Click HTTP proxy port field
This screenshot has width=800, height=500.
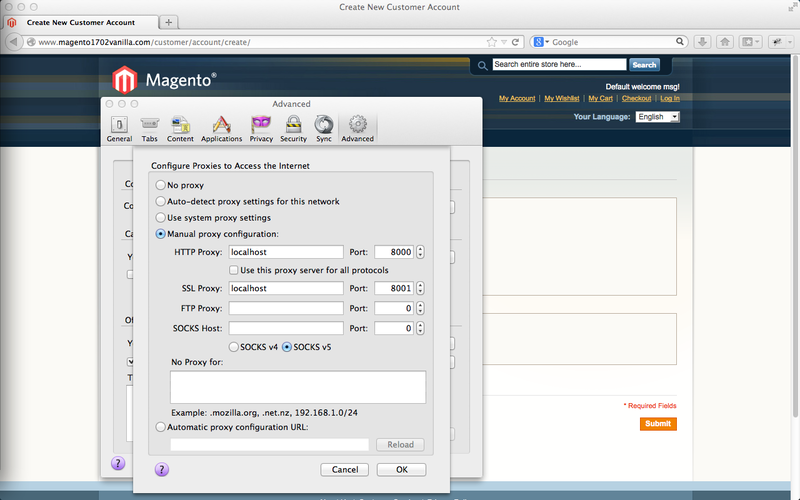pyautogui.click(x=394, y=252)
